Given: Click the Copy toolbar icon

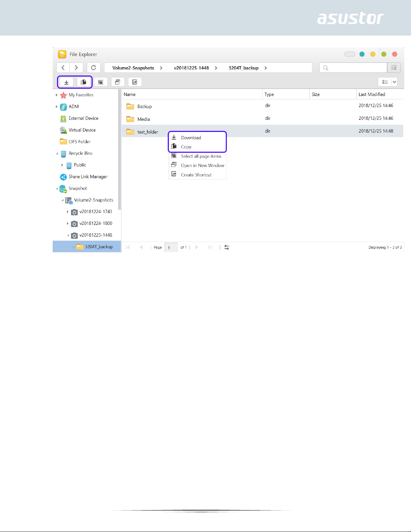Looking at the screenshot, I should (x=84, y=82).
